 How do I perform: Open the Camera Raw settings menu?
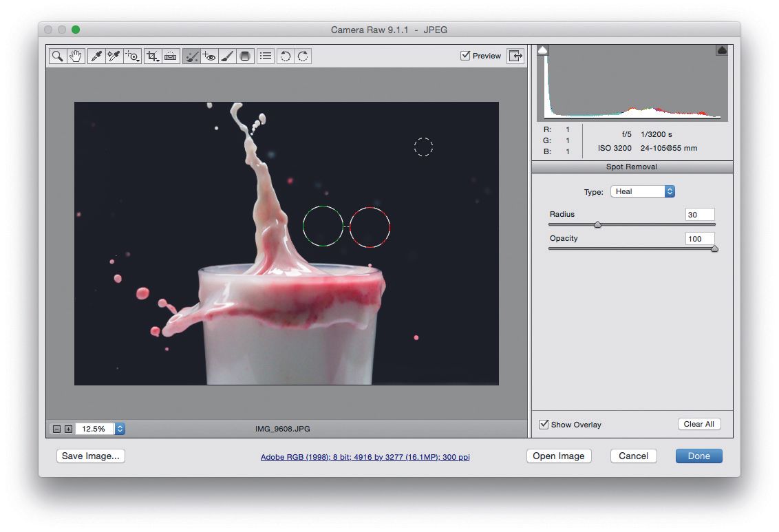click(x=265, y=56)
